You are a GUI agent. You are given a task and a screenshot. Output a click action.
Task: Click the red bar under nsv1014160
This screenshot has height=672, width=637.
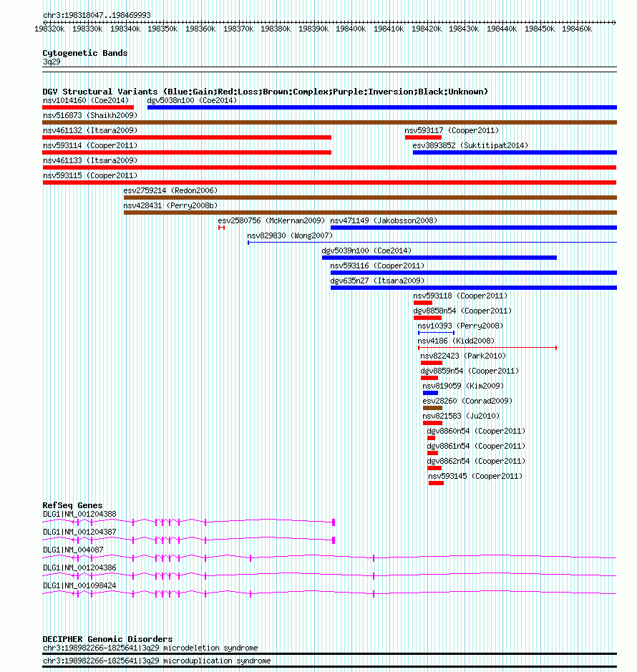(x=88, y=107)
